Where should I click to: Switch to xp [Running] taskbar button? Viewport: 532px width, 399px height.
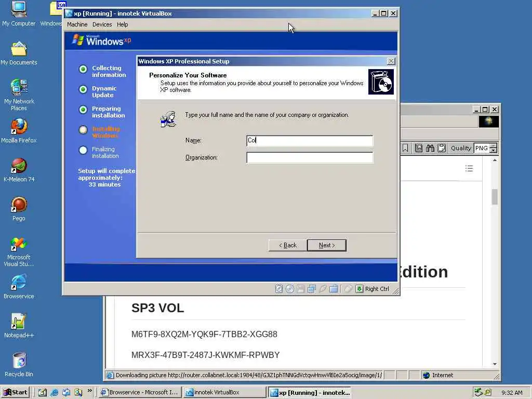coord(310,392)
